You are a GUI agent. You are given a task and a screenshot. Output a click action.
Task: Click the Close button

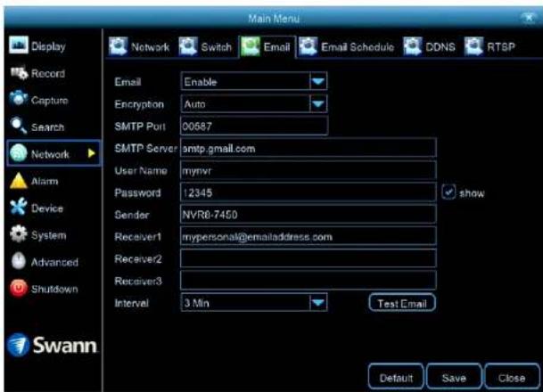[512, 378]
